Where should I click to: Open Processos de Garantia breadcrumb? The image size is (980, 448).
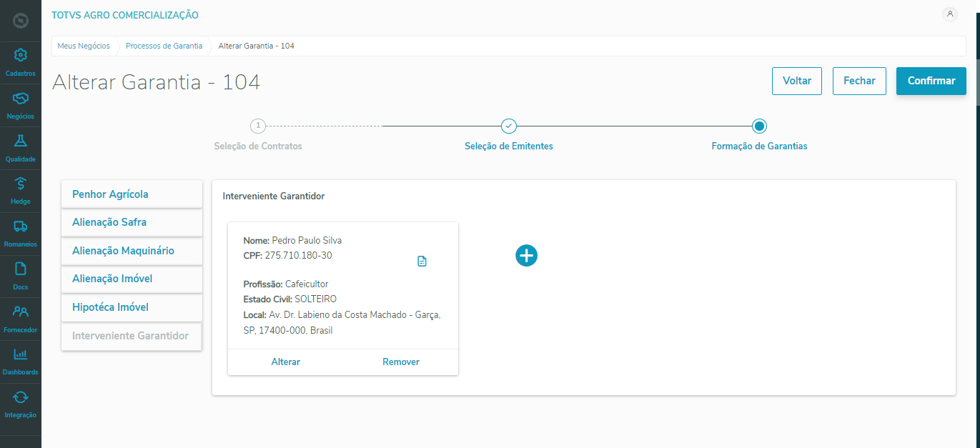click(x=164, y=46)
